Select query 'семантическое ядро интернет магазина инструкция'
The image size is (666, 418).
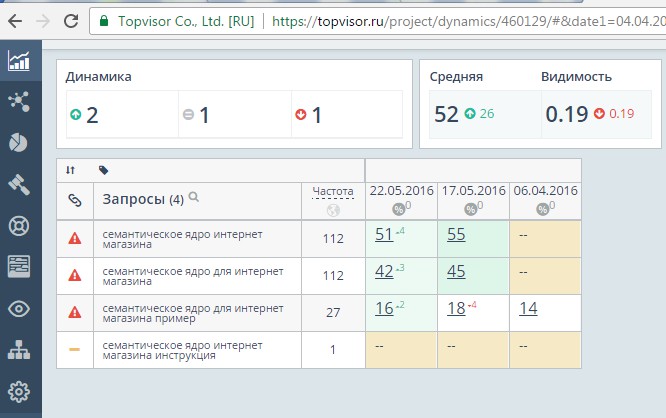point(182,350)
